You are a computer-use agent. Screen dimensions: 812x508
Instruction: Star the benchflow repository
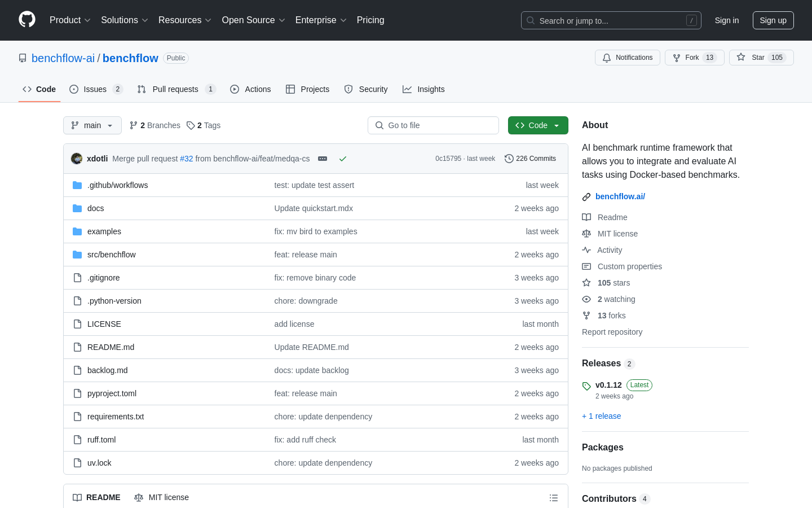pyautogui.click(x=761, y=58)
